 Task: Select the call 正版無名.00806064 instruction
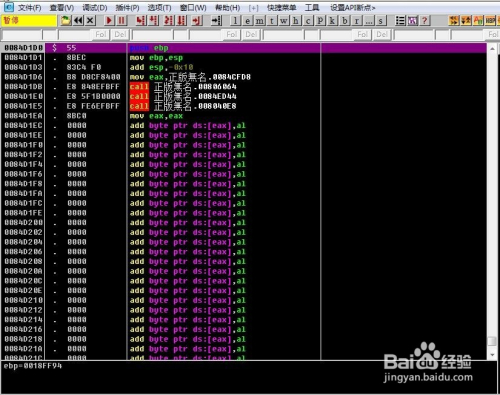point(183,87)
